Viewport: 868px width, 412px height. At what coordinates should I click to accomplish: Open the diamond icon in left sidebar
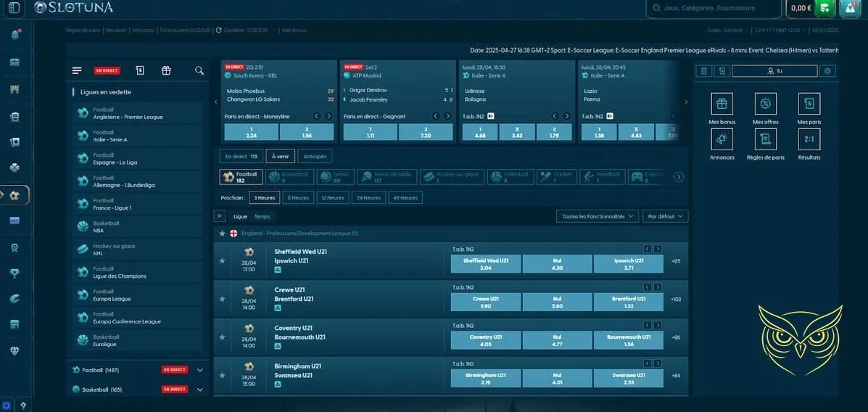(x=15, y=351)
